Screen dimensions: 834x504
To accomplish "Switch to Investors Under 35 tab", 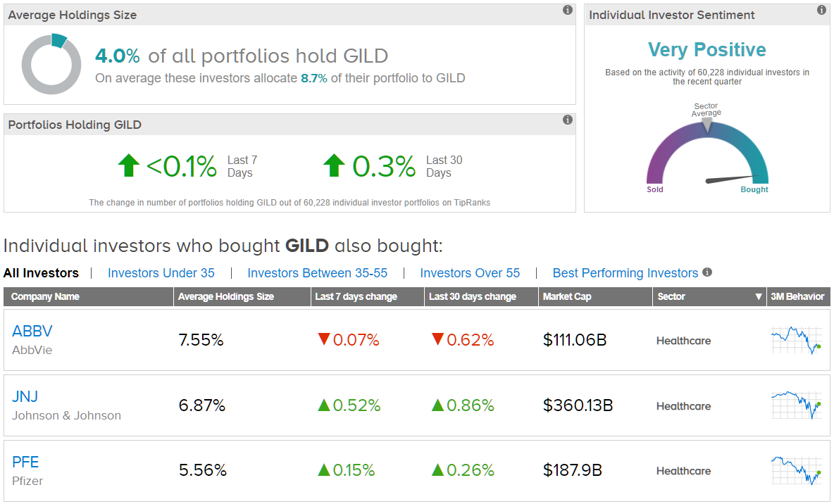I will click(x=161, y=273).
